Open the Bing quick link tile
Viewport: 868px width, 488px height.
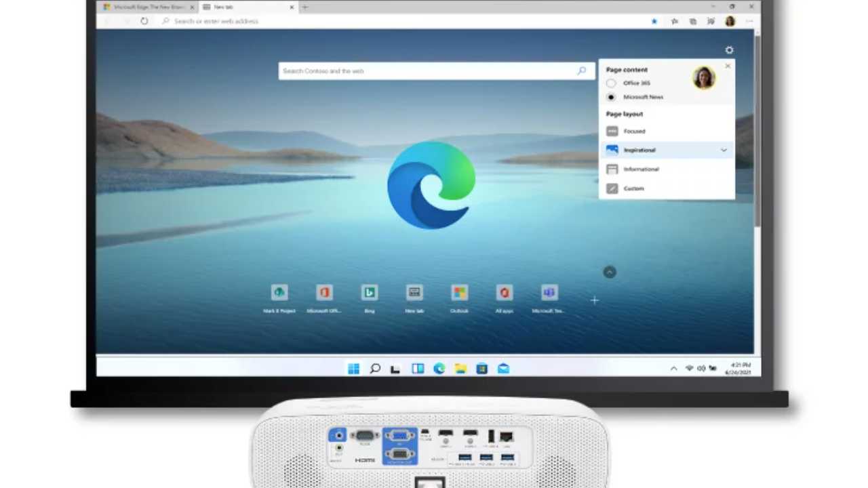[369, 292]
